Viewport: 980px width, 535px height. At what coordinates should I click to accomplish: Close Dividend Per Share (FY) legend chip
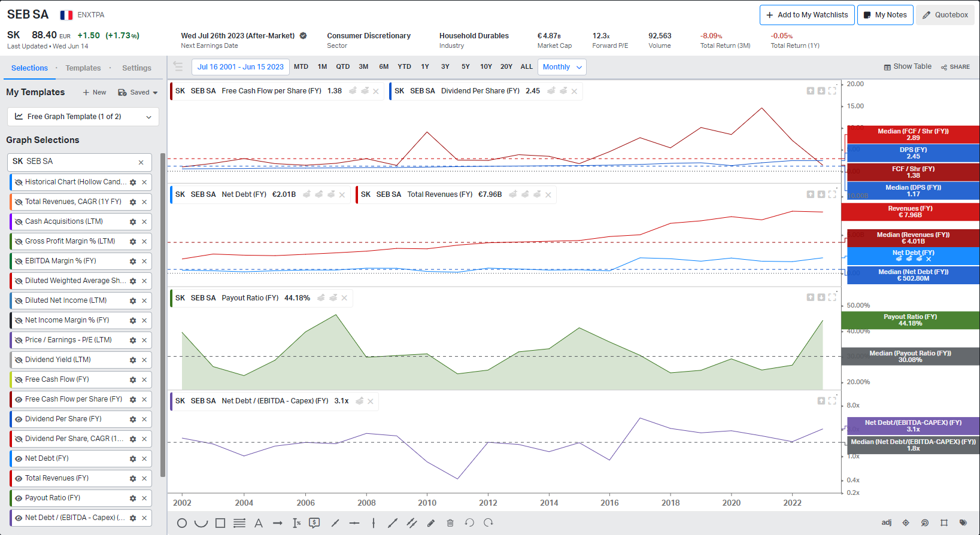[574, 92]
